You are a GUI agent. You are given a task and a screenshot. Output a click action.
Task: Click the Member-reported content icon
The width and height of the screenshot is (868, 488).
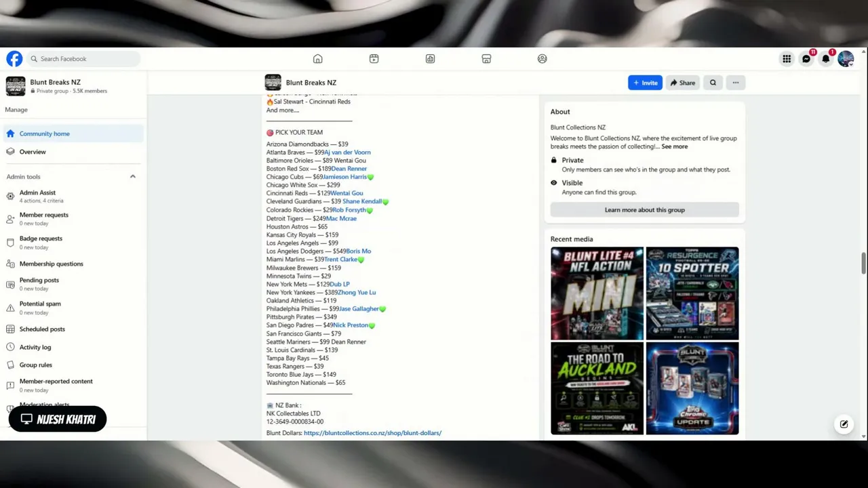[x=10, y=385]
